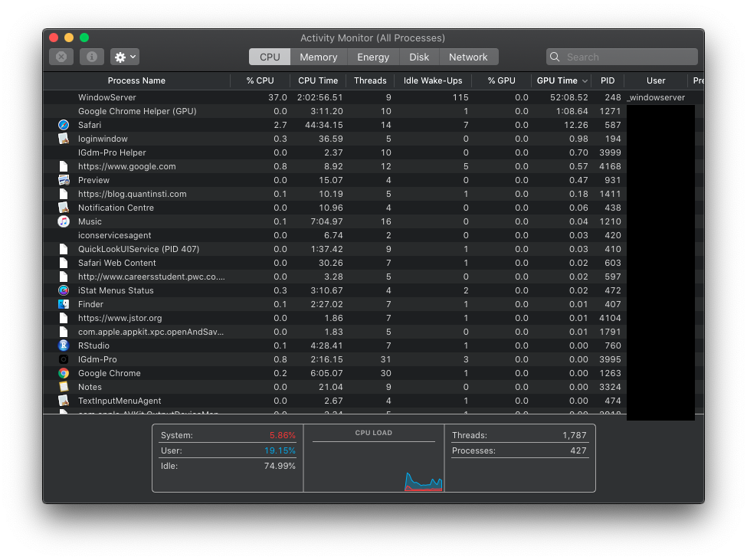Click the iStat Menus Status icon
The height and width of the screenshot is (560, 747).
coord(64,290)
